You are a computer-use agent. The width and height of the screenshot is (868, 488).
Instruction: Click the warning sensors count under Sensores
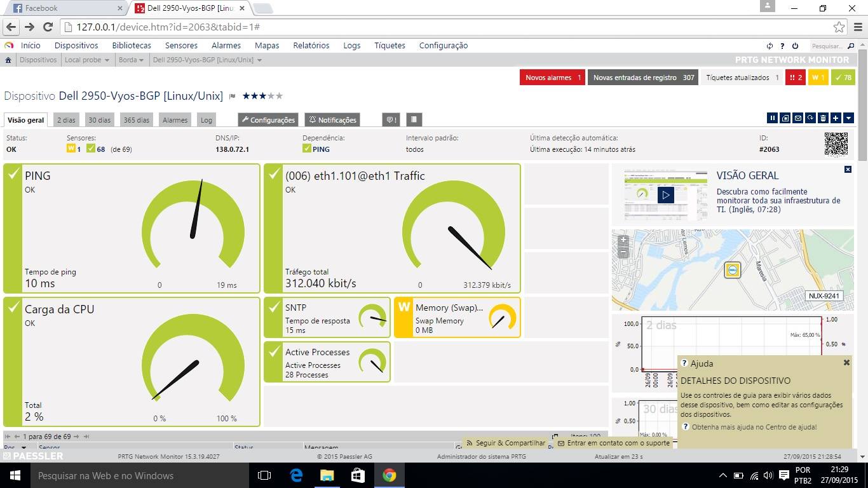coord(74,149)
